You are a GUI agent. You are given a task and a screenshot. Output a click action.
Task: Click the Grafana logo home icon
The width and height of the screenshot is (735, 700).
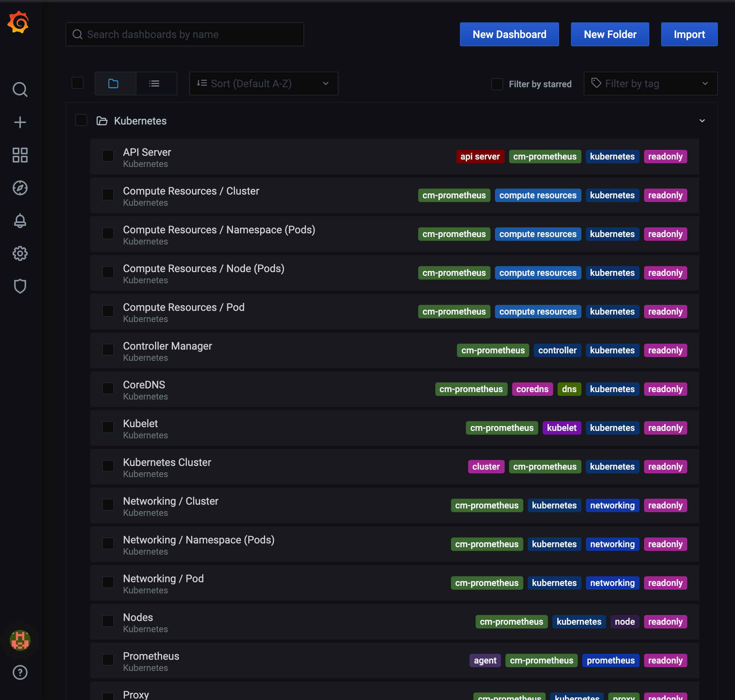click(18, 22)
